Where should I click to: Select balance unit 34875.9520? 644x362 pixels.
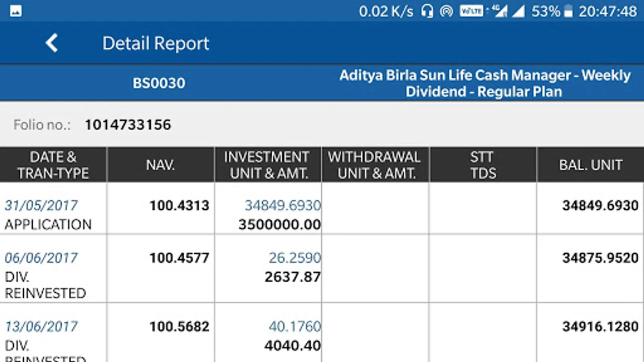pyautogui.click(x=600, y=258)
